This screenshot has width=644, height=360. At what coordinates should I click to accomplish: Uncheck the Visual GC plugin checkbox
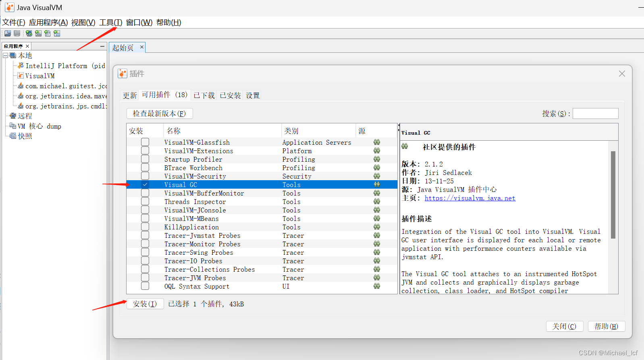pos(145,184)
